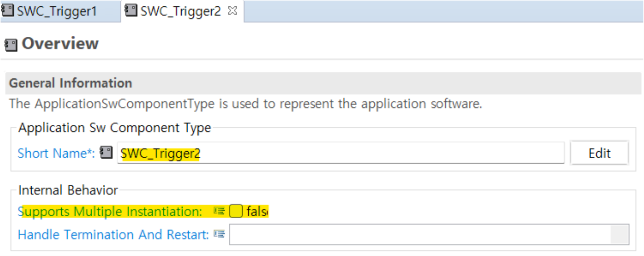Open the Handle Termination And Restart combo box
The image size is (644, 256).
pos(419,234)
